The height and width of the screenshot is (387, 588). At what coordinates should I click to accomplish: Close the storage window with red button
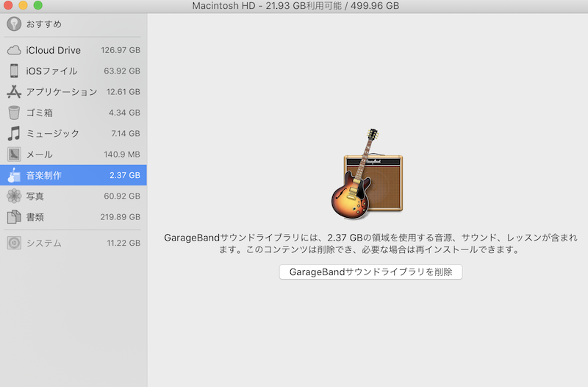coord(9,6)
